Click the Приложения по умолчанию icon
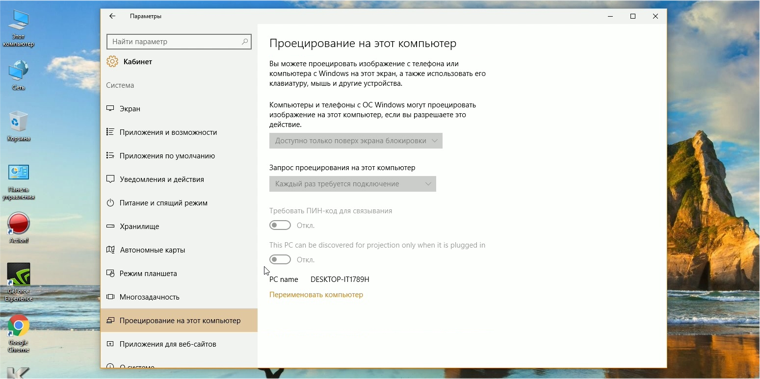The image size is (760, 379). (x=110, y=156)
